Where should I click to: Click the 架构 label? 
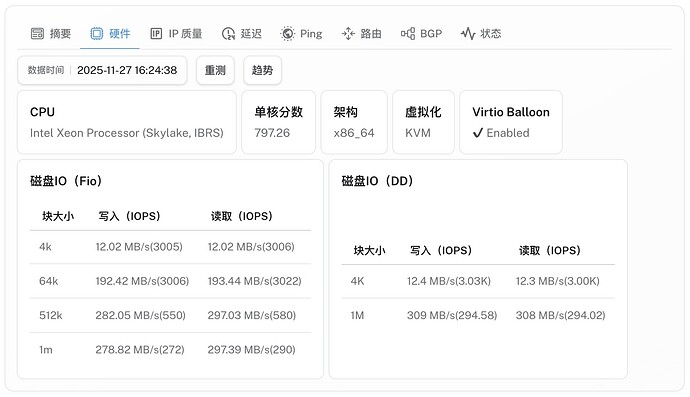click(x=345, y=112)
